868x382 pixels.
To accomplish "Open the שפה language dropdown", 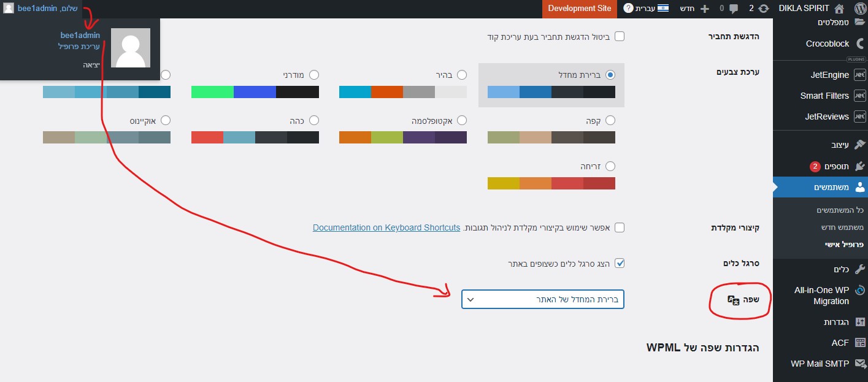I will pos(542,299).
